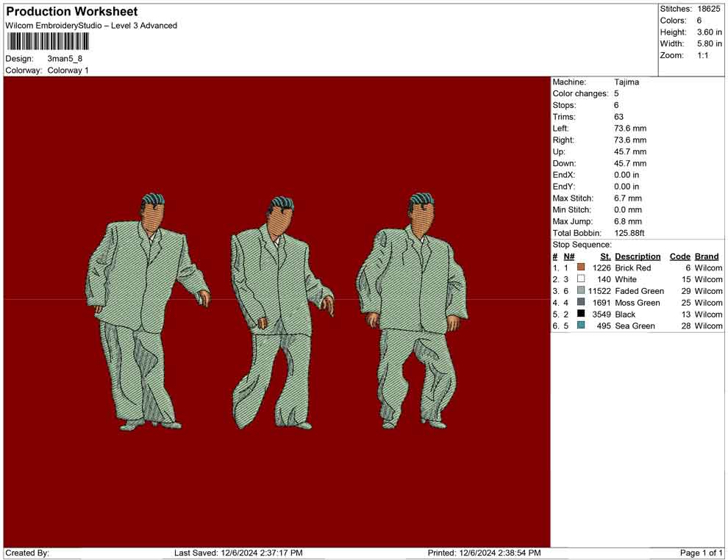Click the Code column header
Viewport: 728px width, 560px height.
(679, 256)
